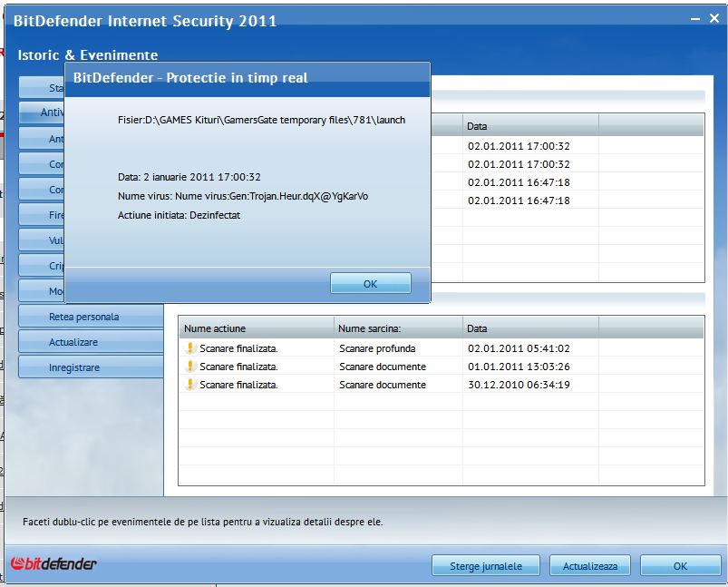
Task: Confirm the real-time protection dialog with OK
Action: point(371,283)
